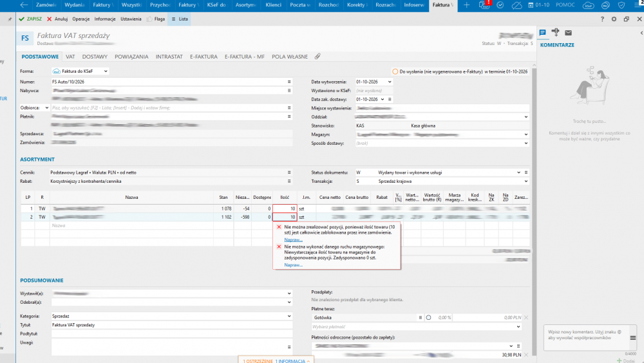Switch to the INTRASTAT tab
The height and width of the screenshot is (363, 644).
tap(169, 57)
